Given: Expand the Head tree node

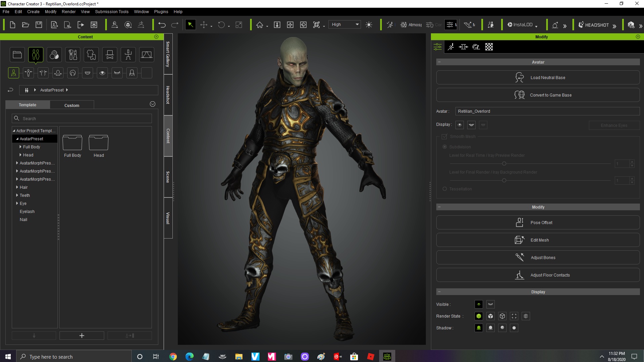Looking at the screenshot, I should click(x=20, y=155).
